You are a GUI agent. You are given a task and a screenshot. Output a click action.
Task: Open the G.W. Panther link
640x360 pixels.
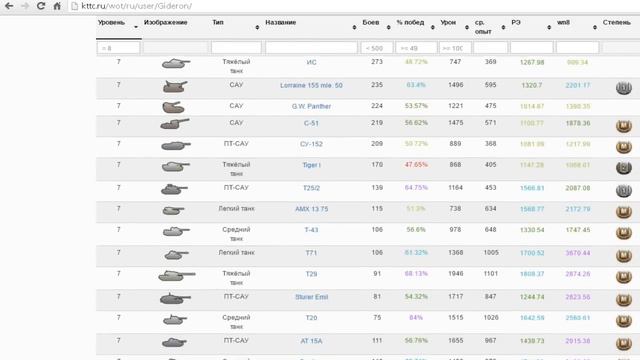[x=311, y=106]
